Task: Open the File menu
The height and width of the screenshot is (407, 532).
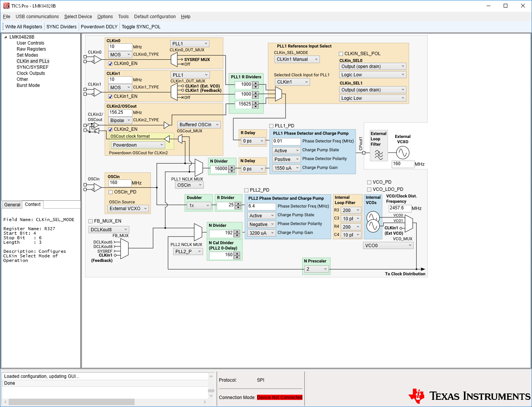Action: click(7, 17)
